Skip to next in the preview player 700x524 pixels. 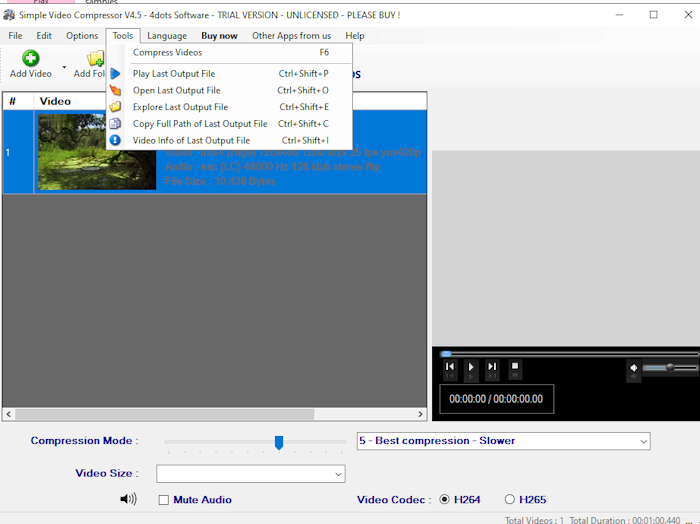[x=492, y=367]
